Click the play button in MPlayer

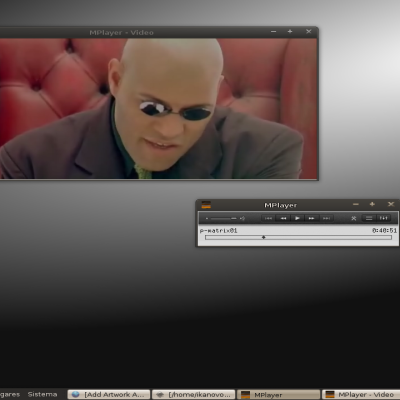point(297,218)
